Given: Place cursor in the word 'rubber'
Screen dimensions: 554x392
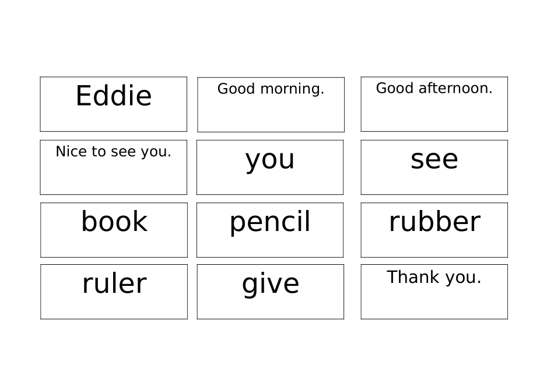Looking at the screenshot, I should 434,222.
